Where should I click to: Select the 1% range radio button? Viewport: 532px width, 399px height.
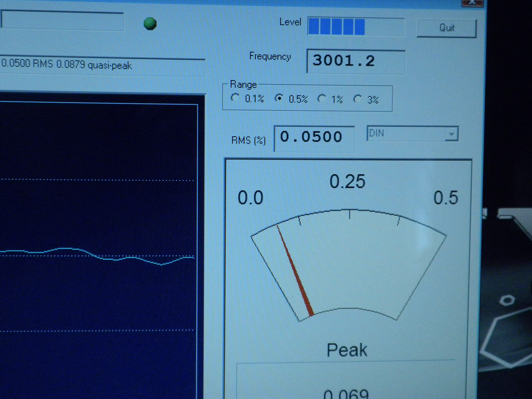point(322,98)
